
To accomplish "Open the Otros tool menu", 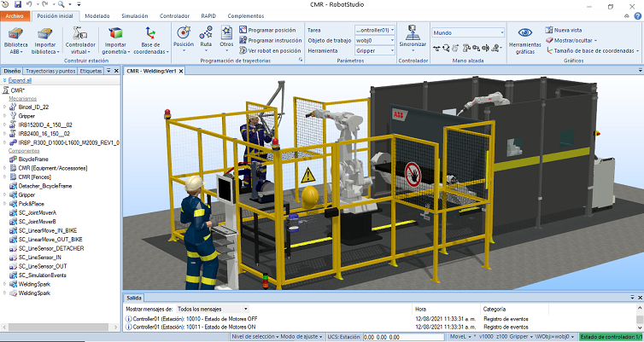I will [x=226, y=39].
